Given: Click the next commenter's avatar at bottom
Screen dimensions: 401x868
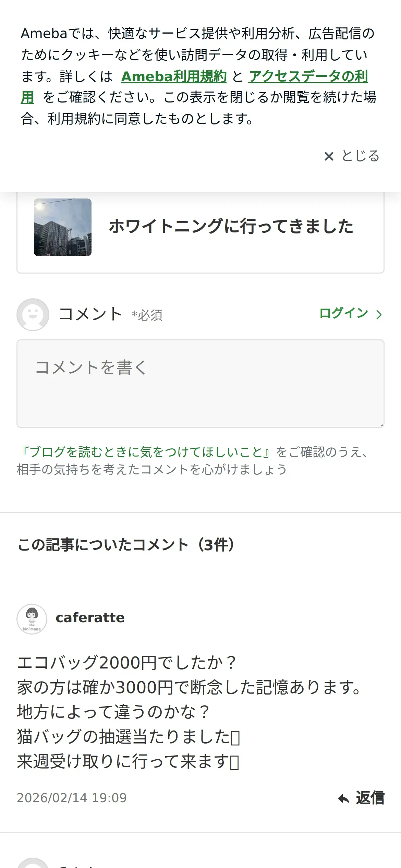Looking at the screenshot, I should (33, 863).
